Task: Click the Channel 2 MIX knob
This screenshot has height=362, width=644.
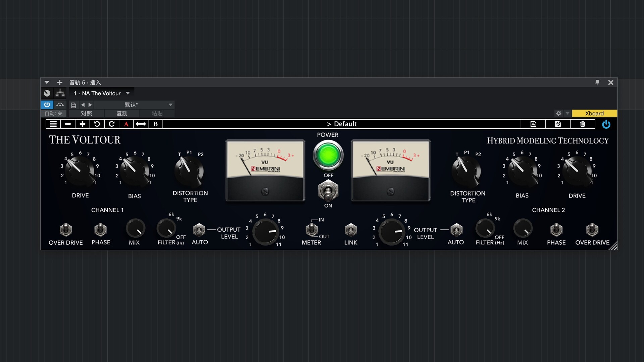Action: [523, 229]
